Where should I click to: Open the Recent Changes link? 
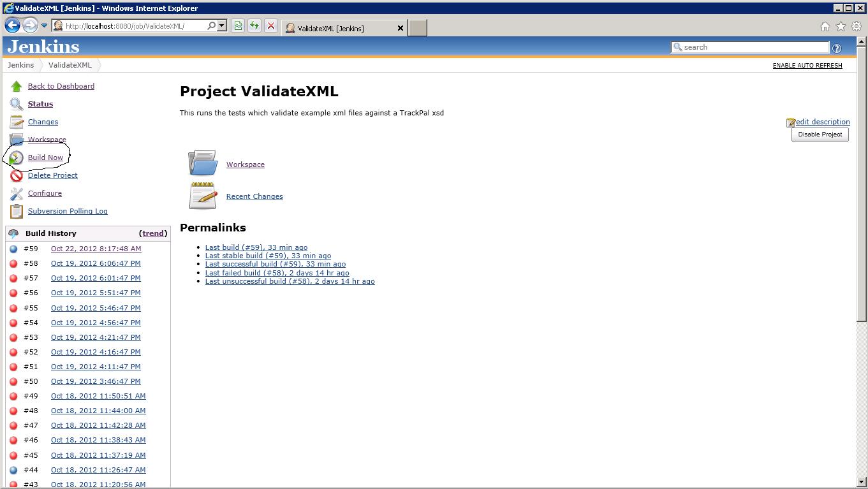[254, 196]
